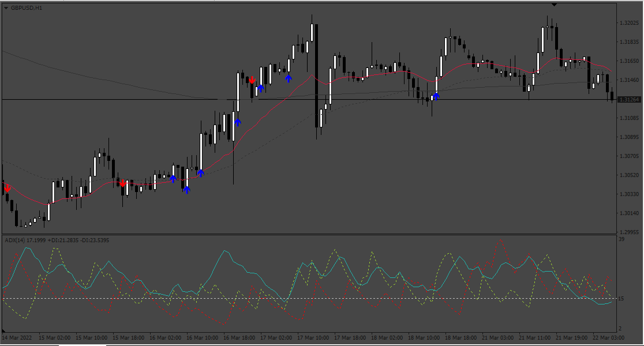
Task: Click the 16 Mar 10:00 time label
Action: (203, 338)
